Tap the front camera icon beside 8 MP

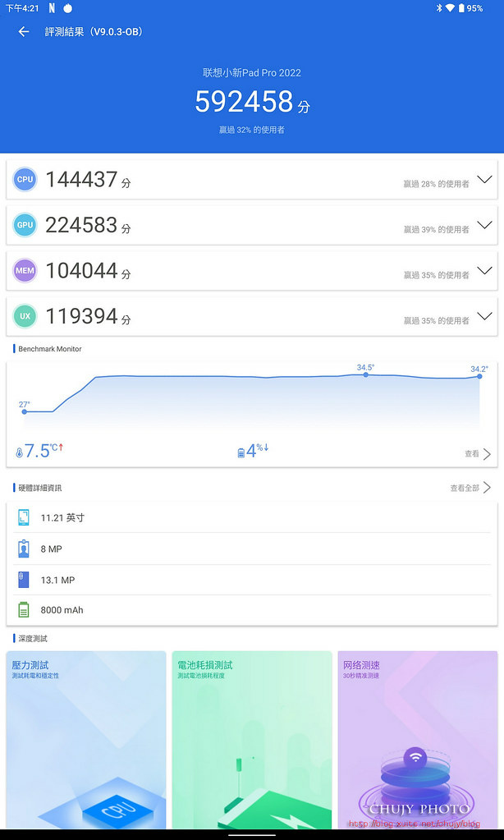click(24, 549)
